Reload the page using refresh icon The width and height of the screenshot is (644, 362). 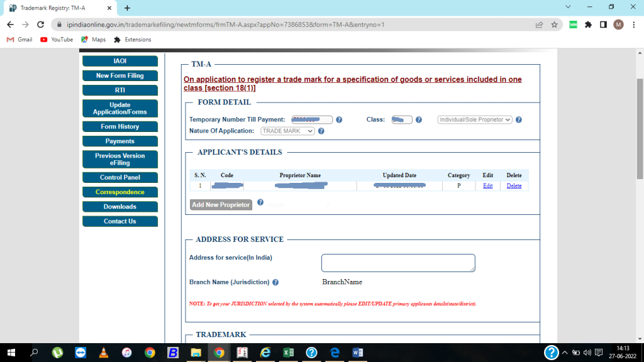coord(41,25)
